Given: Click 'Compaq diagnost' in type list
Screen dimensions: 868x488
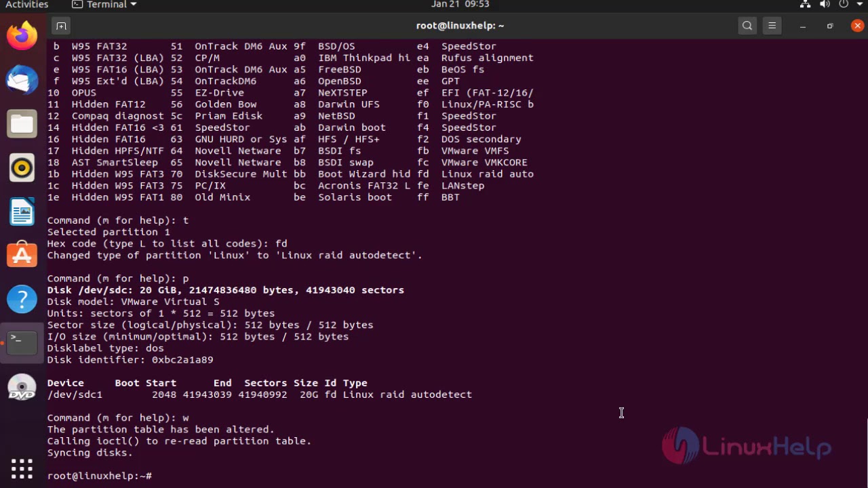Looking at the screenshot, I should (x=118, y=116).
